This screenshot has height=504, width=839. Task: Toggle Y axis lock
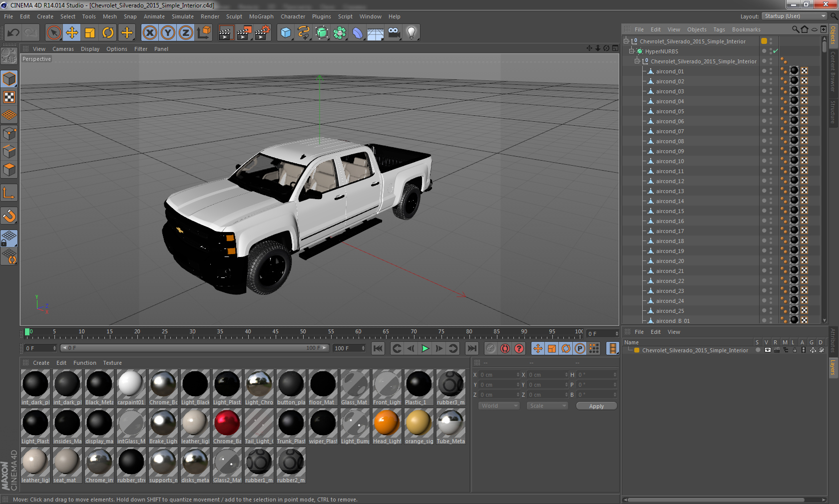point(168,33)
